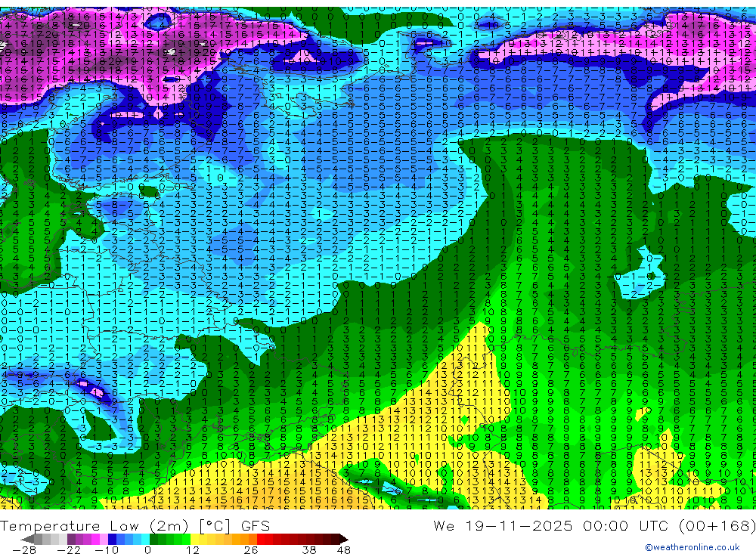Click the -10 legend label

click(107, 550)
